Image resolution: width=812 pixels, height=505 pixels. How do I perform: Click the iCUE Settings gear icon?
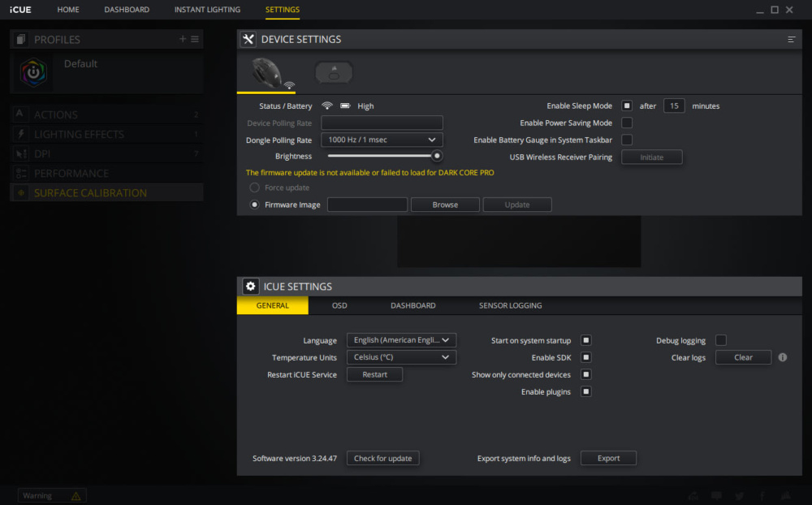251,286
